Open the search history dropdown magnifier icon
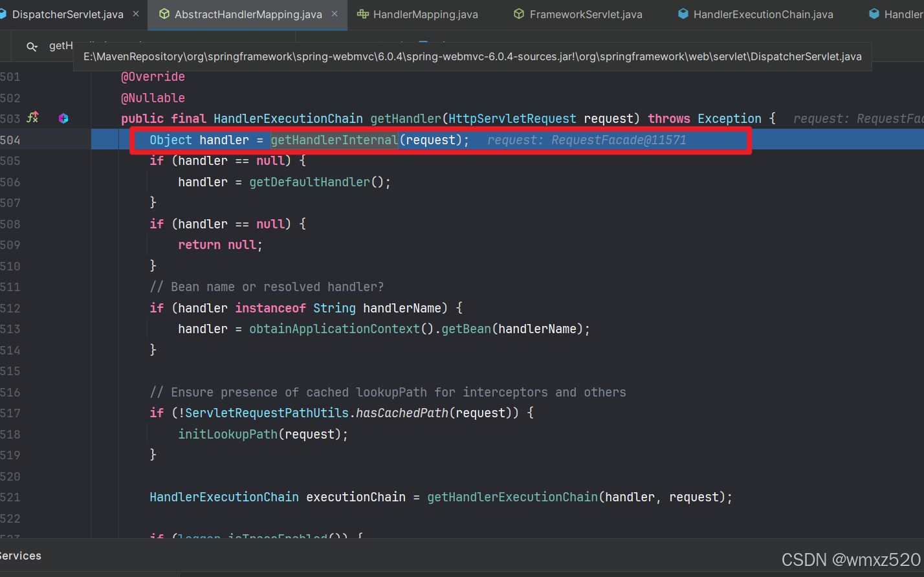 point(32,46)
